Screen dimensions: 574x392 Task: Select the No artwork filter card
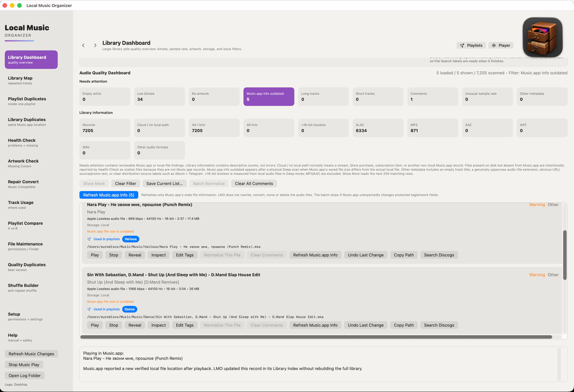coord(214,97)
